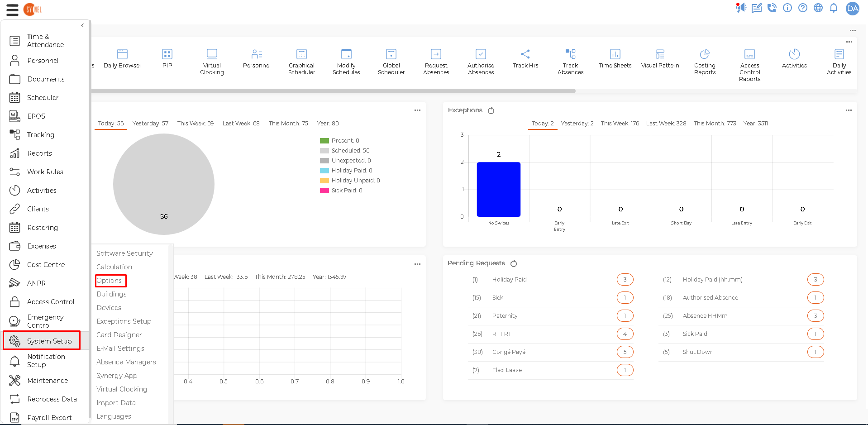Screen dimensions: 868x425
Task: Open the language globe icon
Action: (x=818, y=8)
